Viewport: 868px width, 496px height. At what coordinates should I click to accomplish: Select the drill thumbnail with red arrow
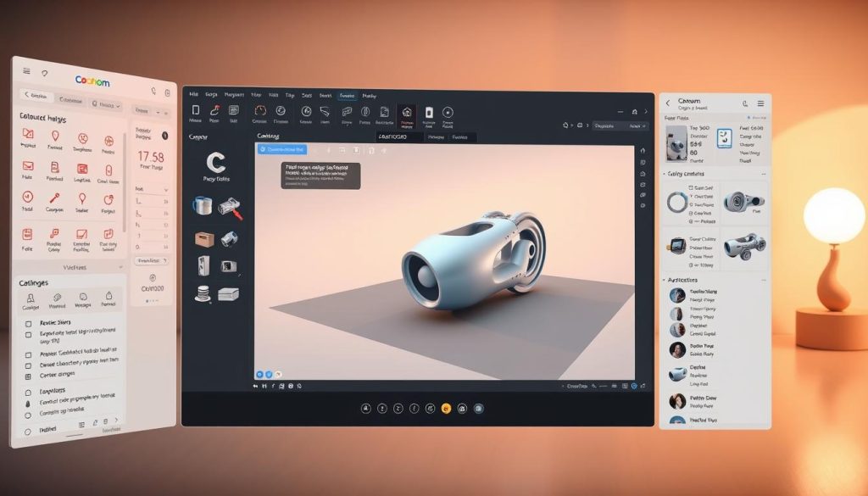pyautogui.click(x=231, y=208)
